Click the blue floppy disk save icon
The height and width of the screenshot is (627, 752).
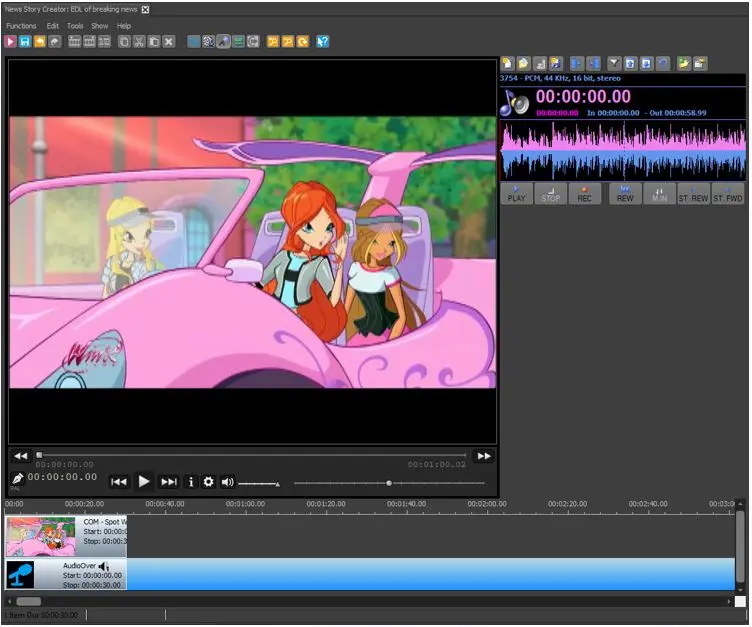(25, 42)
